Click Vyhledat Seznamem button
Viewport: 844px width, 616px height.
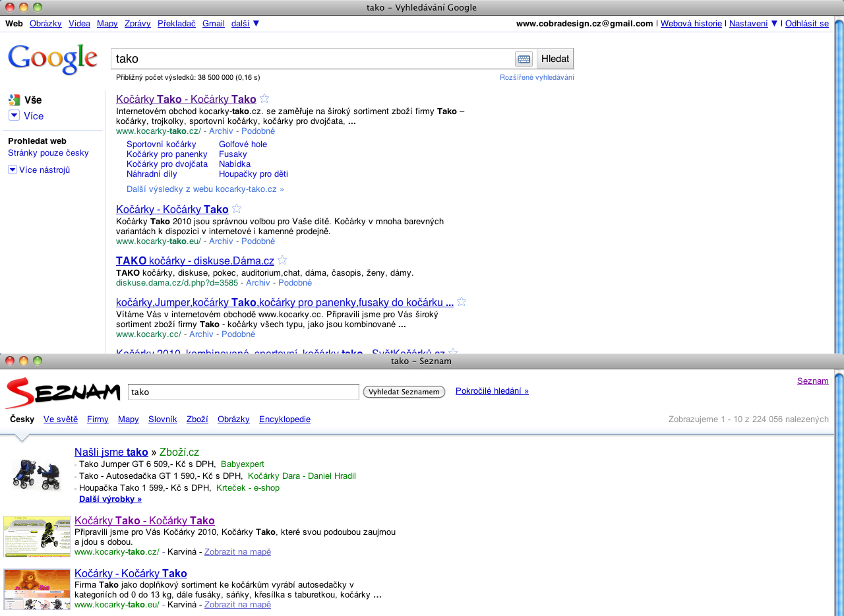pos(404,392)
